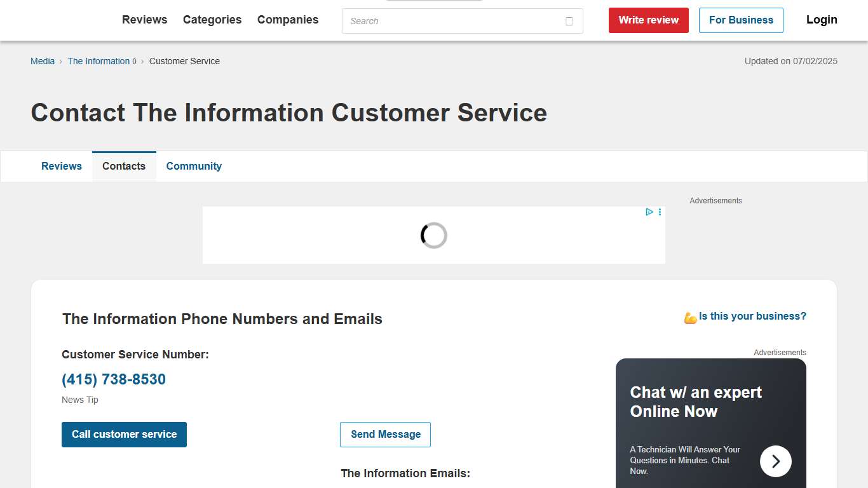Click Call customer service

tap(124, 434)
